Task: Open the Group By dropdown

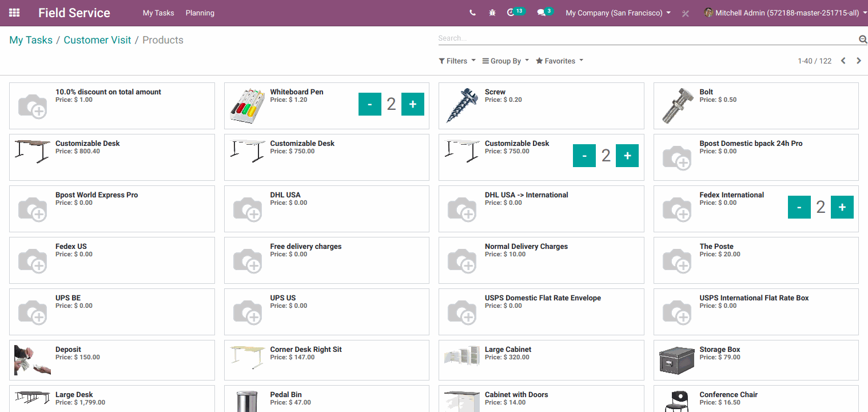Action: [x=504, y=61]
